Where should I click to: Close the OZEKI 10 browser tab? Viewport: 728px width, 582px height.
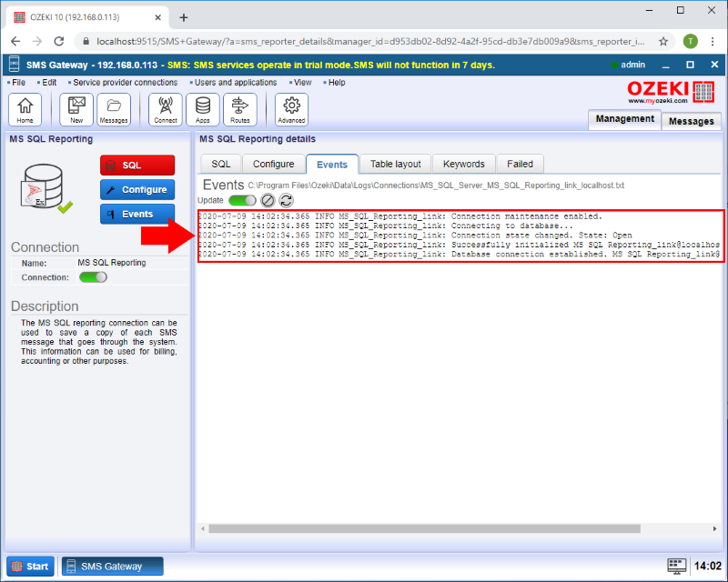pyautogui.click(x=157, y=17)
